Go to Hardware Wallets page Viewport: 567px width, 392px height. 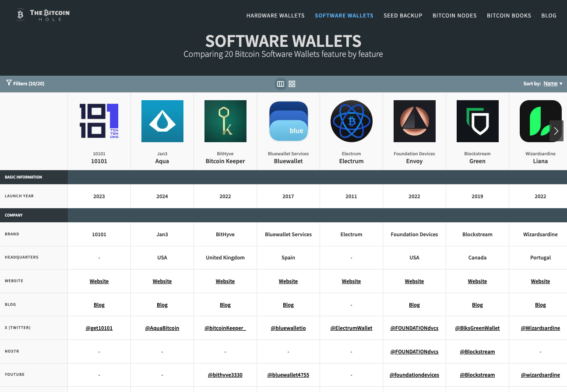click(275, 15)
